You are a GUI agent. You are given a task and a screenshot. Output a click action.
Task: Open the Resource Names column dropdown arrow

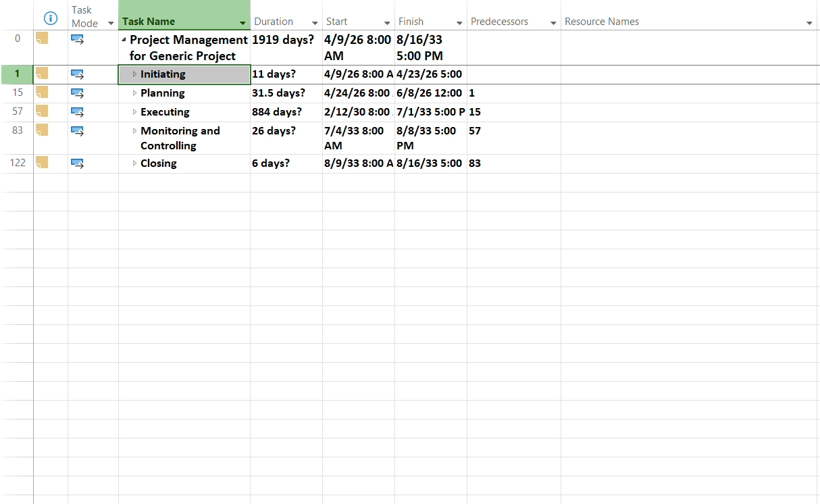pos(809,24)
